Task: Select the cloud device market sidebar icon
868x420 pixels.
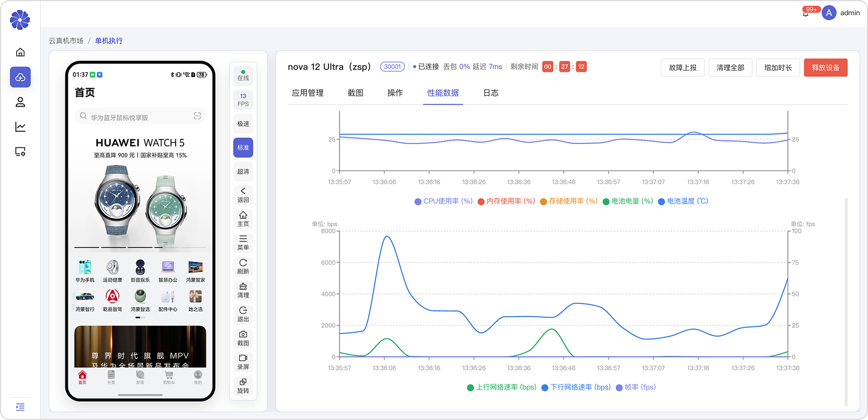Action: [x=20, y=77]
